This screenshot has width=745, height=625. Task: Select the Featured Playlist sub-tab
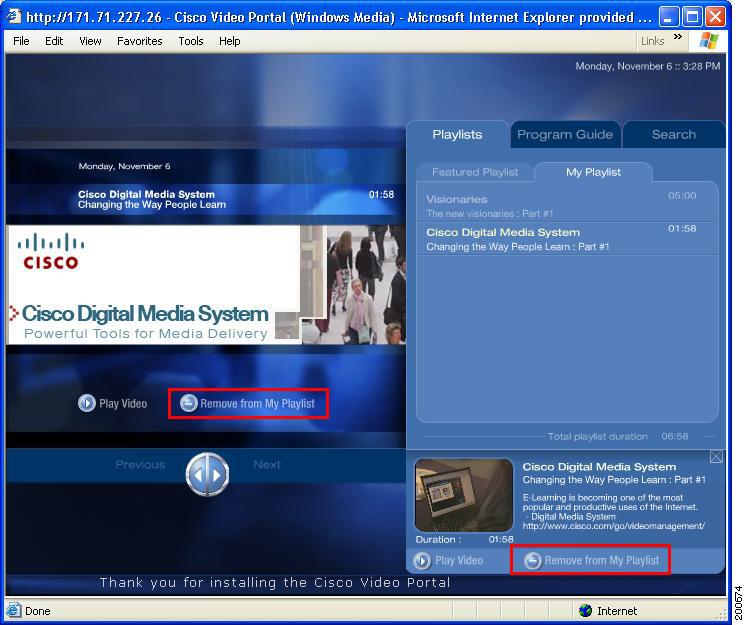475,172
